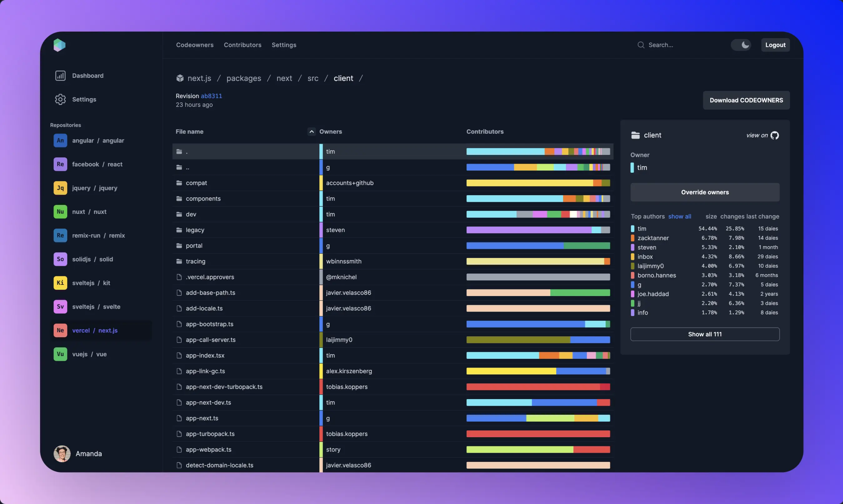Select the Ne next.js repository badge
843x504 pixels.
coord(60,330)
